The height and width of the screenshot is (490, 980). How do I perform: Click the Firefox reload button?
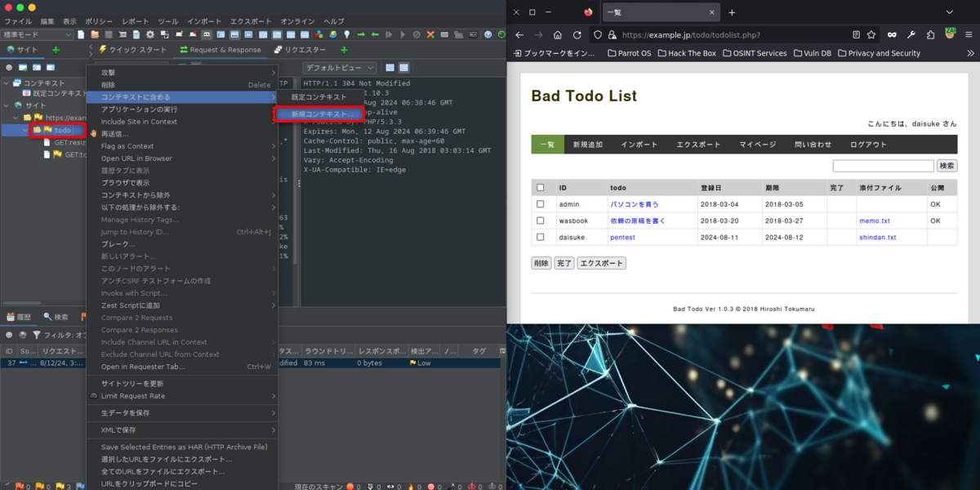tap(577, 35)
